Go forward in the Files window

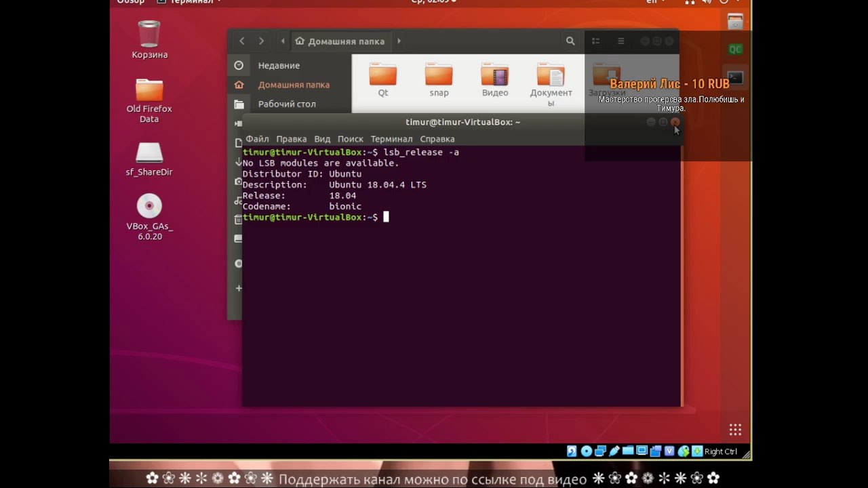[x=261, y=41]
